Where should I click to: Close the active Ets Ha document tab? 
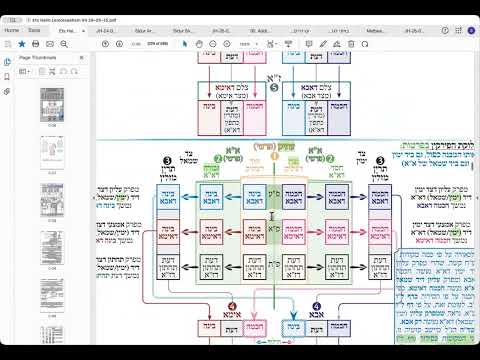[x=83, y=31]
